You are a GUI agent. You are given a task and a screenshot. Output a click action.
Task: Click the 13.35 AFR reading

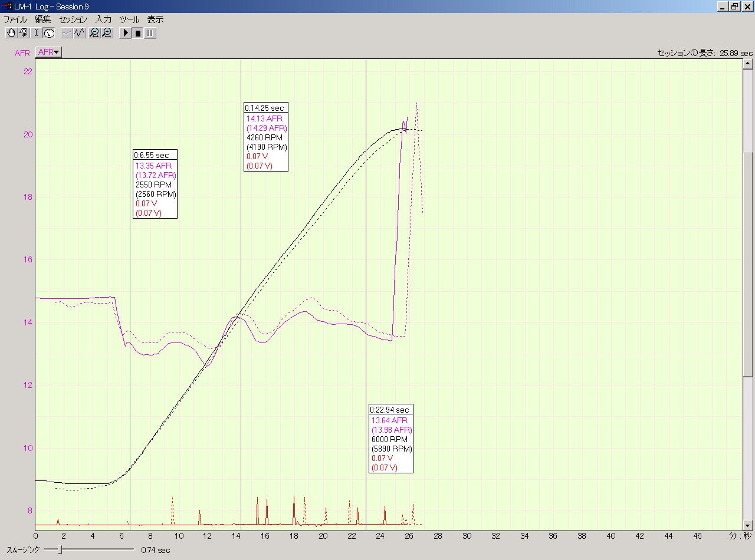tap(153, 166)
